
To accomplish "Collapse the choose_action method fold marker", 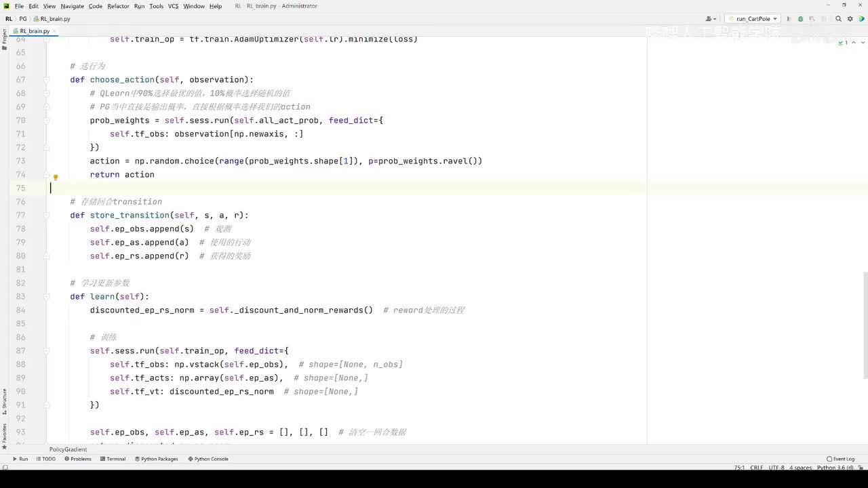I will point(47,80).
